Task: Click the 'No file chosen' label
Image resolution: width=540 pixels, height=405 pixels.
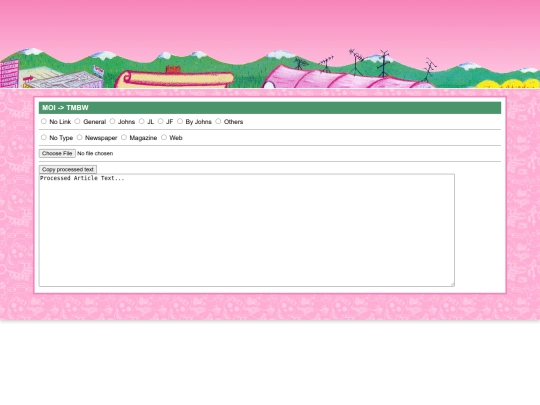Action: coord(95,154)
